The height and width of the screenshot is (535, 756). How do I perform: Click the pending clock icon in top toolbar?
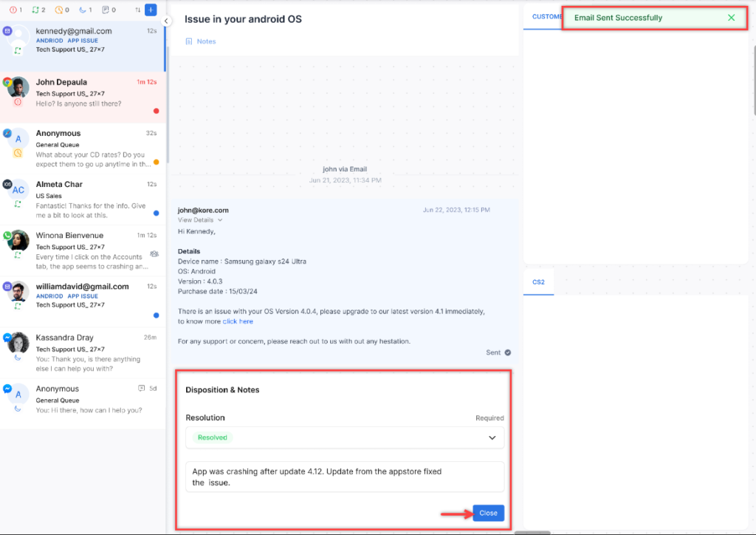(x=59, y=10)
